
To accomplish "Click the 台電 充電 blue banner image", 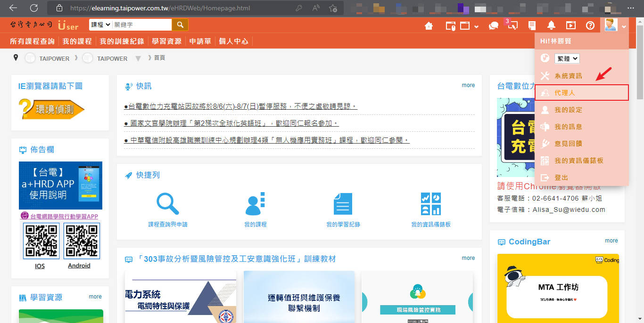I will point(516,137).
